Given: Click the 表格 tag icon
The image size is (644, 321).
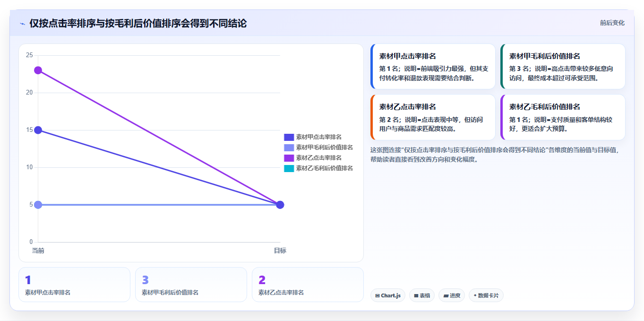Looking at the screenshot, I should [x=416, y=296].
